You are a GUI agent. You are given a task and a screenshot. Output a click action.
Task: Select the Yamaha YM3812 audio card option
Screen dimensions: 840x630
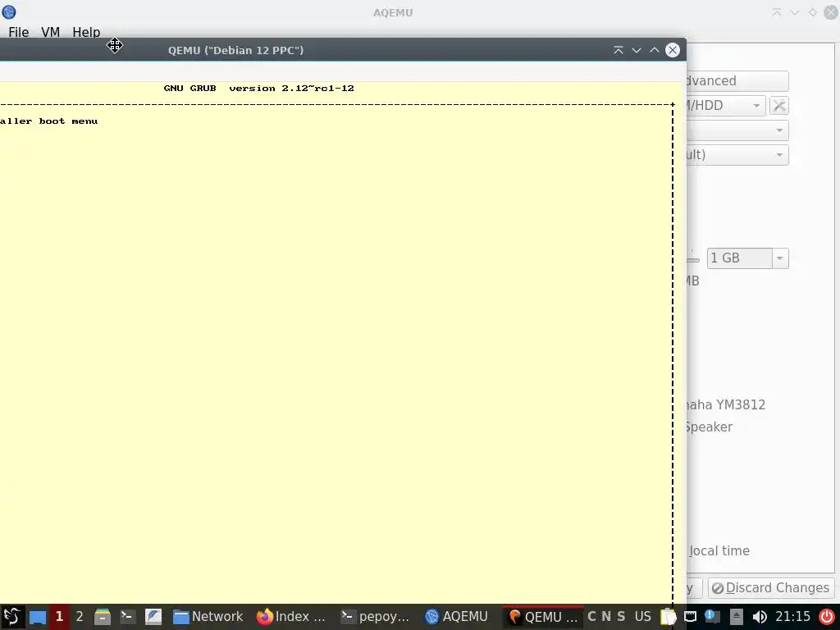tap(725, 405)
